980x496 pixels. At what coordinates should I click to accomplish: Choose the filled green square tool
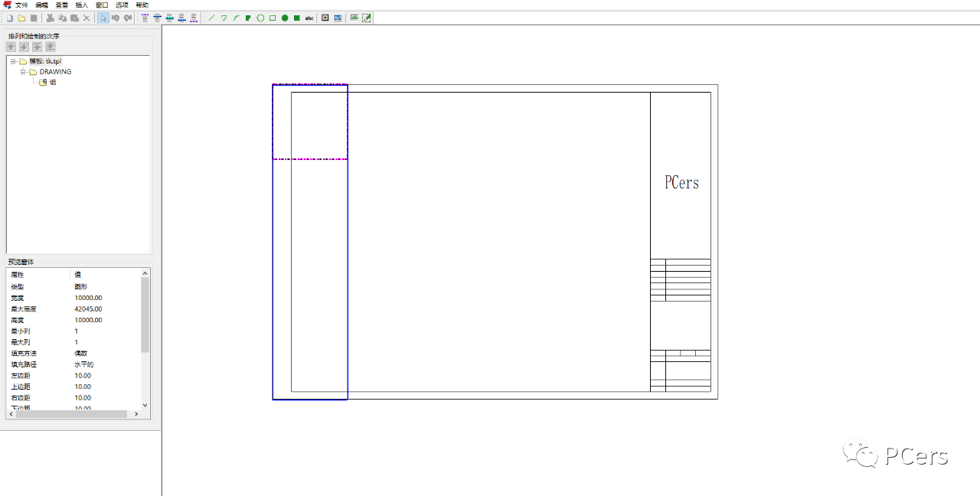[x=296, y=18]
